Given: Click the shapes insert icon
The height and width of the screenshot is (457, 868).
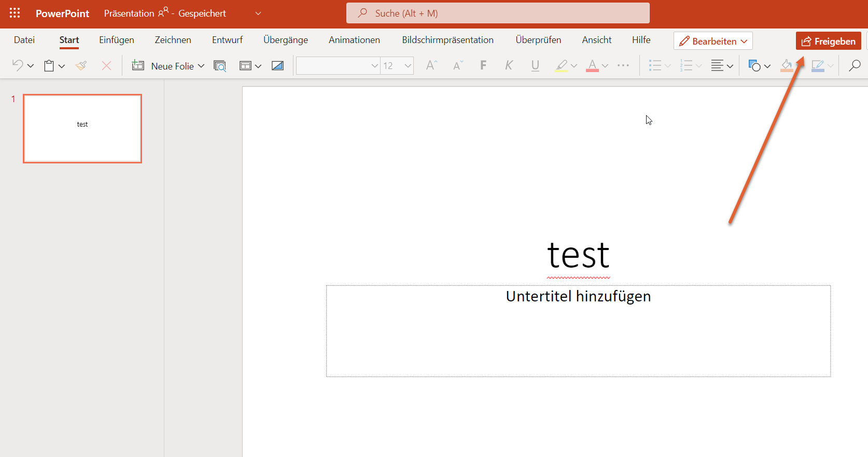Looking at the screenshot, I should [x=754, y=66].
